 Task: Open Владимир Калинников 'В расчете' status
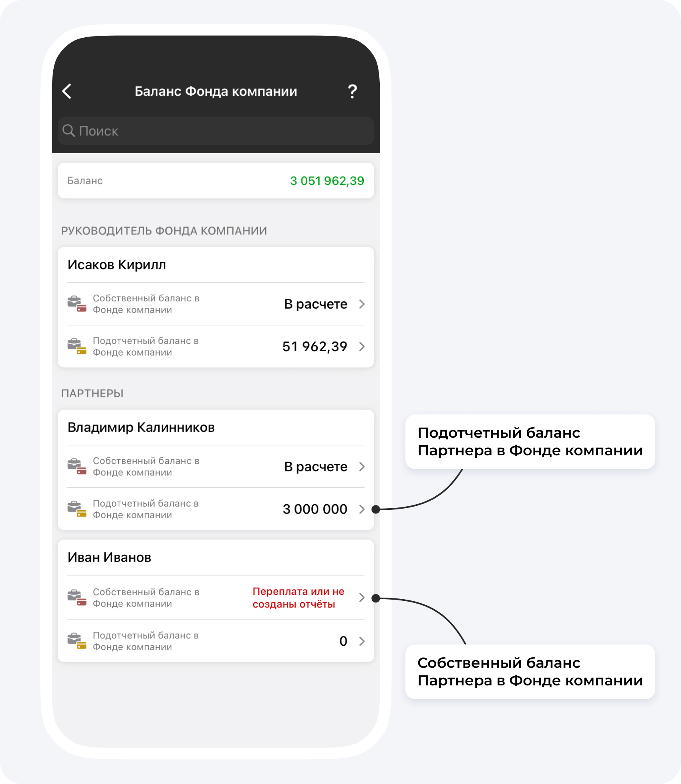click(316, 467)
